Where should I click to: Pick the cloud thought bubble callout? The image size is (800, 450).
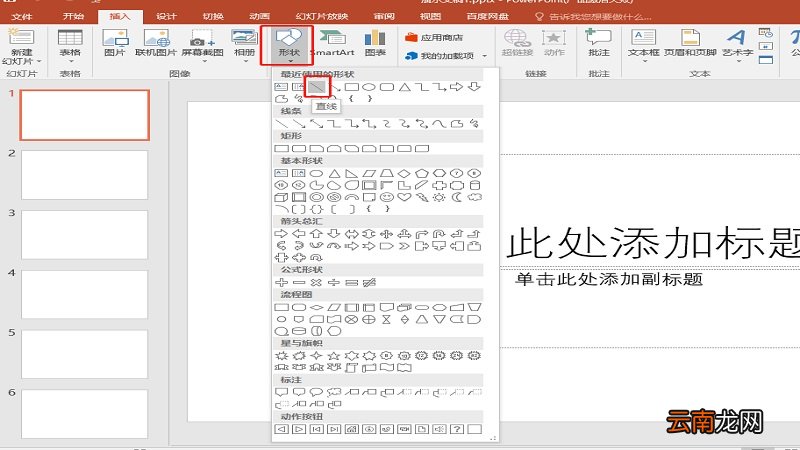coord(334,392)
